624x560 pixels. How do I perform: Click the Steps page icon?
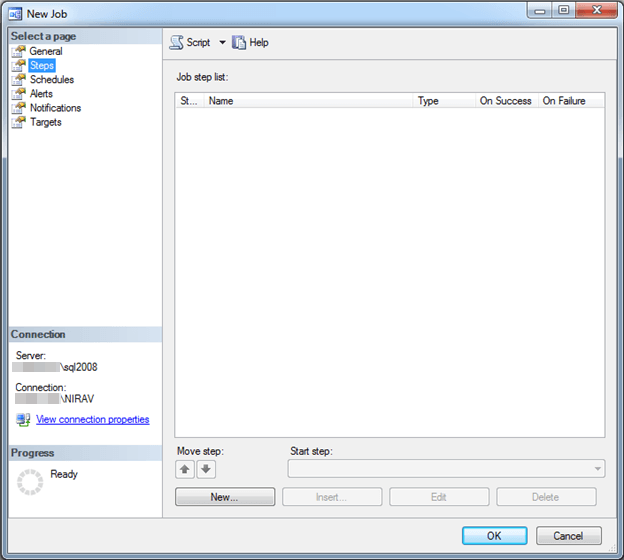(x=18, y=66)
